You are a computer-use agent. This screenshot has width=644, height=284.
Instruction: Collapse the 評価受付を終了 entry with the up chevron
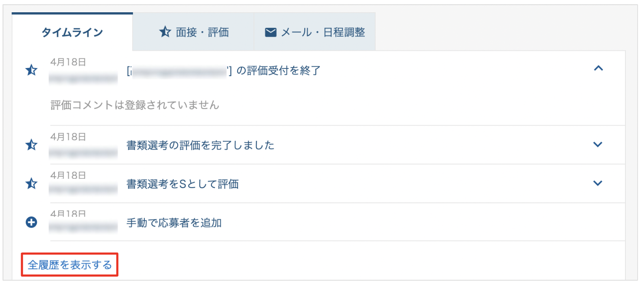(x=598, y=68)
